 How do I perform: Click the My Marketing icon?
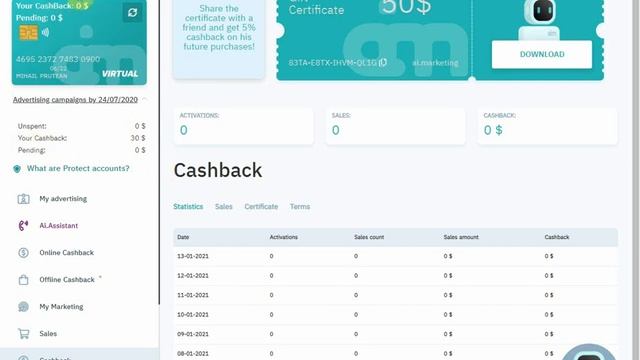pos(23,307)
